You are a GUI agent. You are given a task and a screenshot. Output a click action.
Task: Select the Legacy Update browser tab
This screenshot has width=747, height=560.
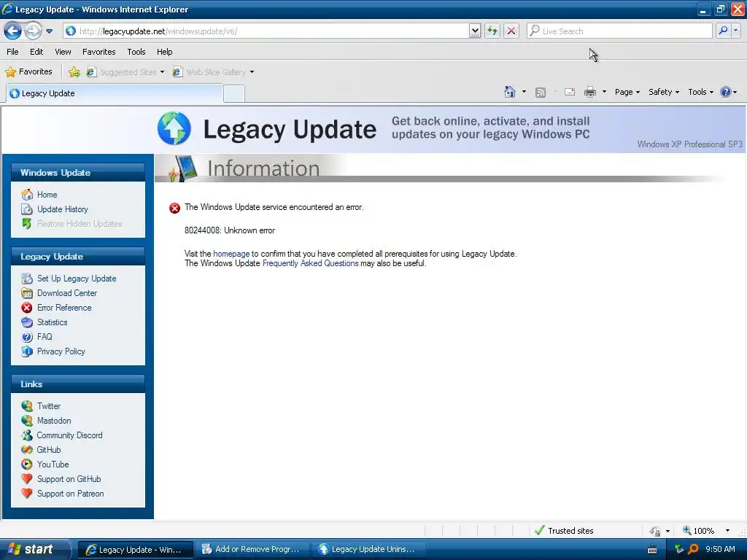(115, 93)
